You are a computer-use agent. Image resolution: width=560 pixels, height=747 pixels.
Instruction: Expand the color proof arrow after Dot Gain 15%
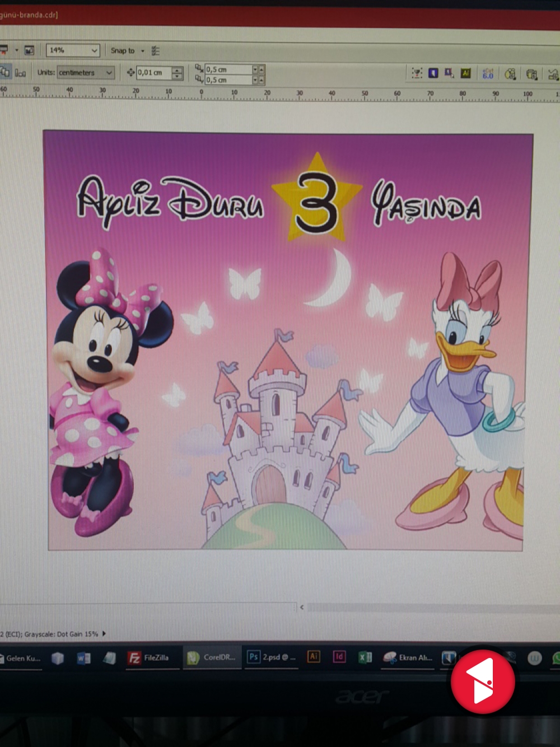pyautogui.click(x=104, y=634)
